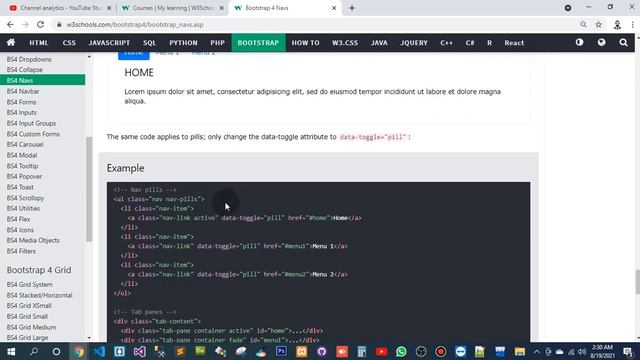Switch to Channel analytics YouTube tab

(x=60, y=8)
